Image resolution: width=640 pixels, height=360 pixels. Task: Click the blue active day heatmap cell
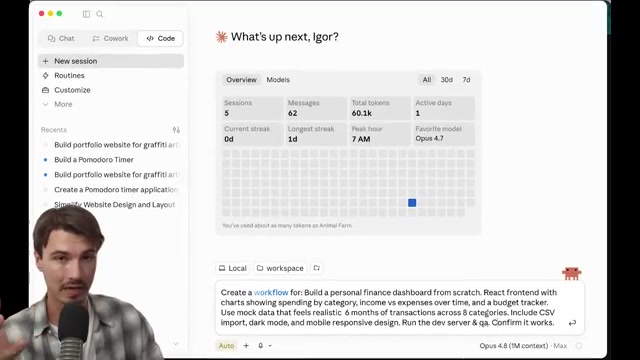(412, 203)
